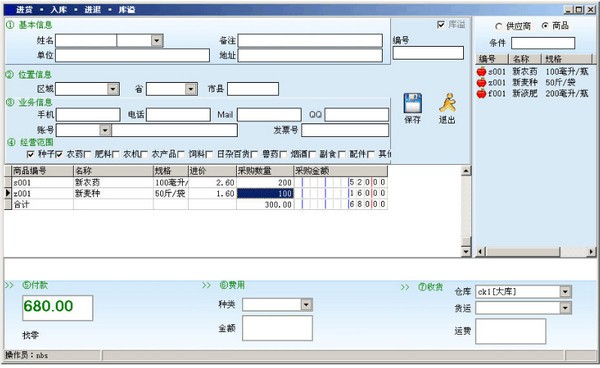Click the 电话 input field
The height and width of the screenshot is (368, 600).
click(x=178, y=115)
